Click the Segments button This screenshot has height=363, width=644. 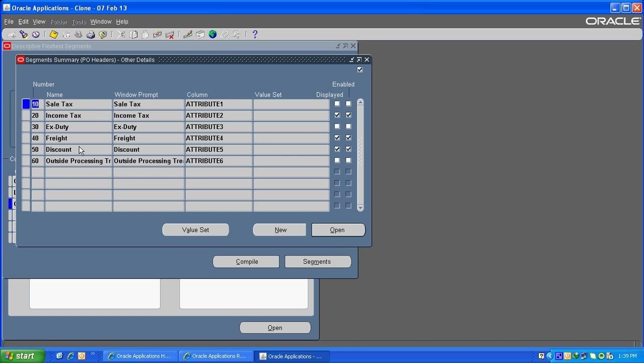click(x=318, y=262)
